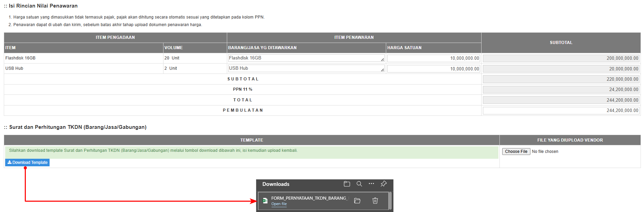644x212 pixels.
Task: Click the Open file link
Action: (279, 204)
